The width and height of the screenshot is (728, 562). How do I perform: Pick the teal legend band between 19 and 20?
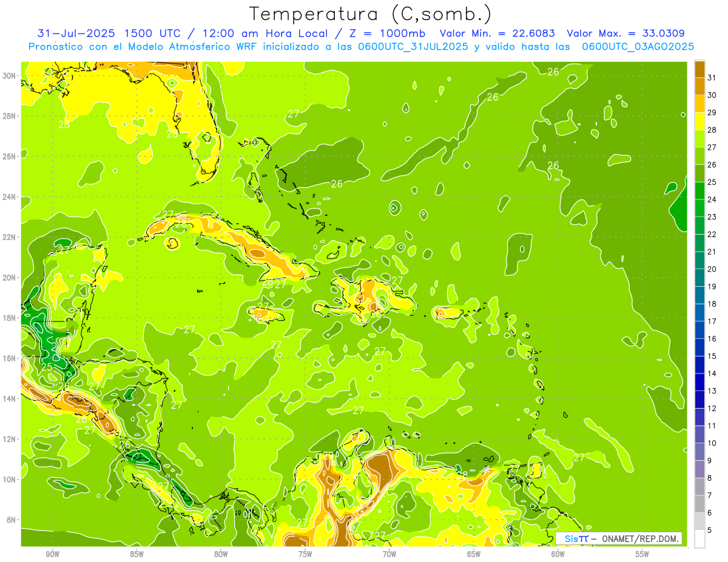coord(699,278)
